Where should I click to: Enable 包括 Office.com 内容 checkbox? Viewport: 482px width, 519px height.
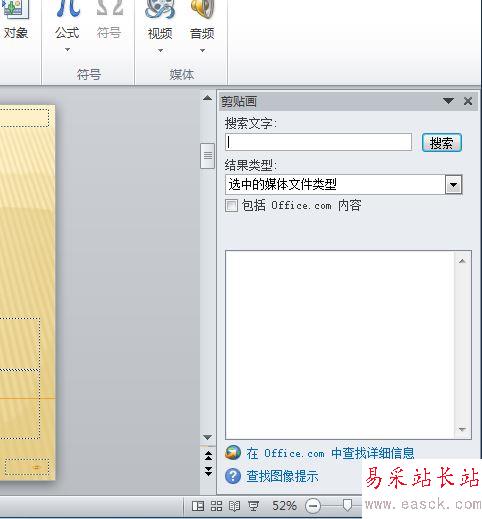point(231,205)
